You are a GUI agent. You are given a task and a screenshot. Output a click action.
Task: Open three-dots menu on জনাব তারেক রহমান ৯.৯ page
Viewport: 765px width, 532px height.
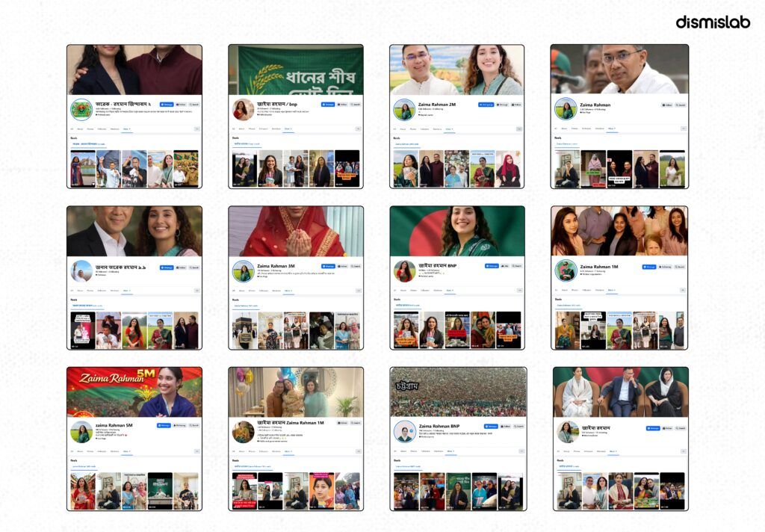(197, 291)
